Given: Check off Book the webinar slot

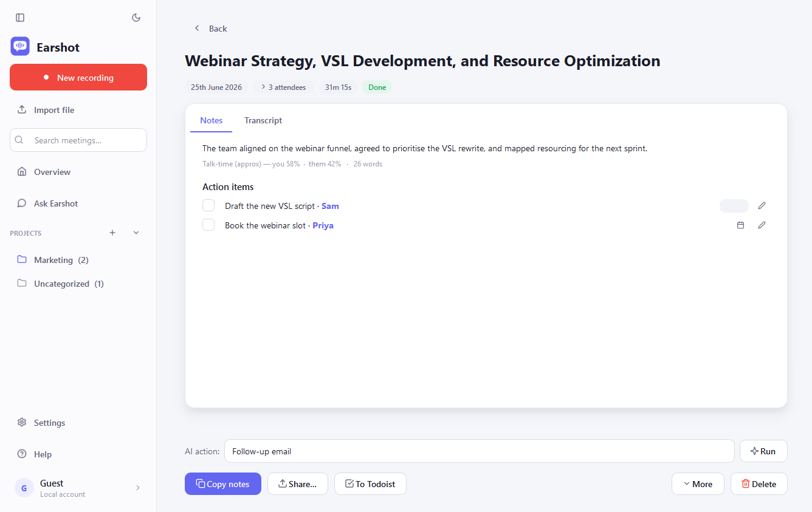Looking at the screenshot, I should [208, 225].
